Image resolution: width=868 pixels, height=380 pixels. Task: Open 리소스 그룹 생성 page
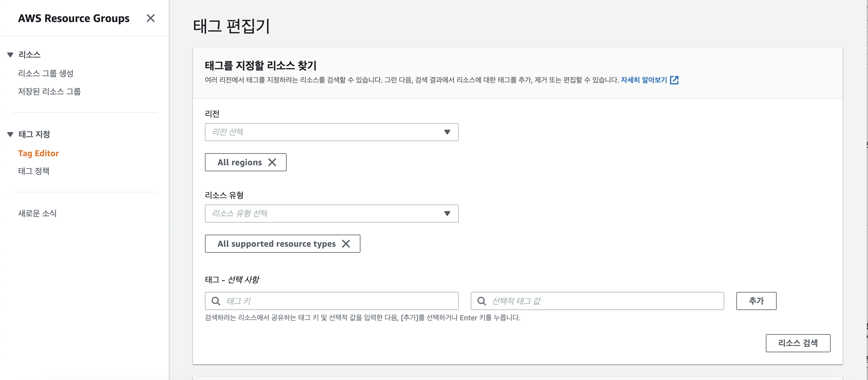pyautogui.click(x=46, y=73)
